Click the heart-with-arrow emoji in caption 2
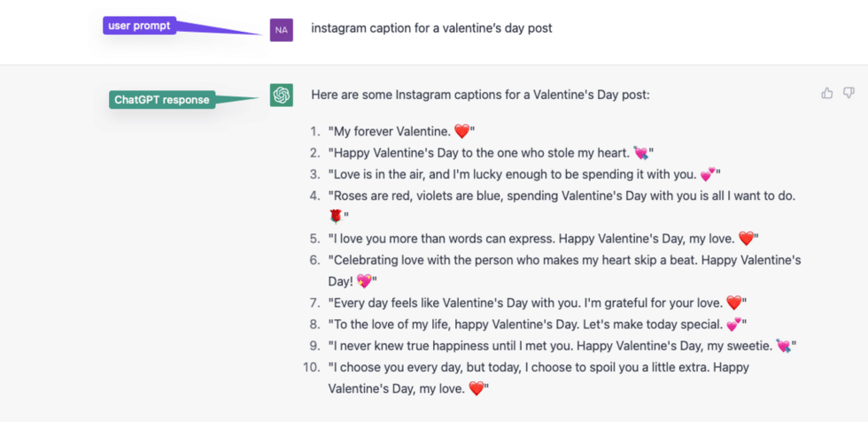Screen dimensions: 868x422 point(641,153)
